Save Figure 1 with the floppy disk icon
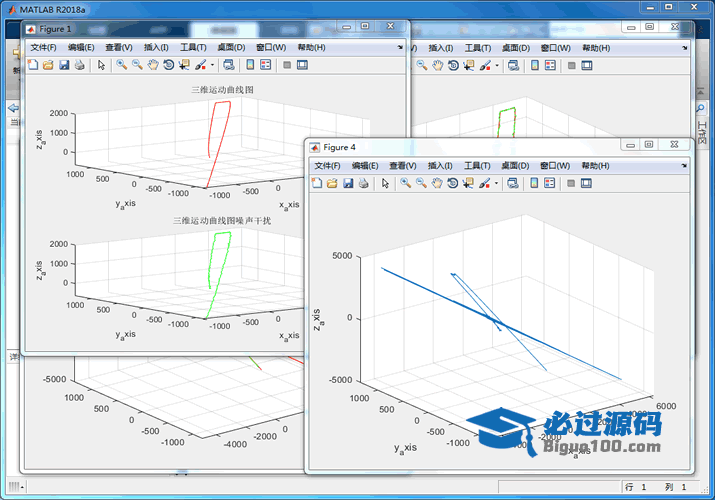This screenshot has height=500, width=715. tap(64, 65)
